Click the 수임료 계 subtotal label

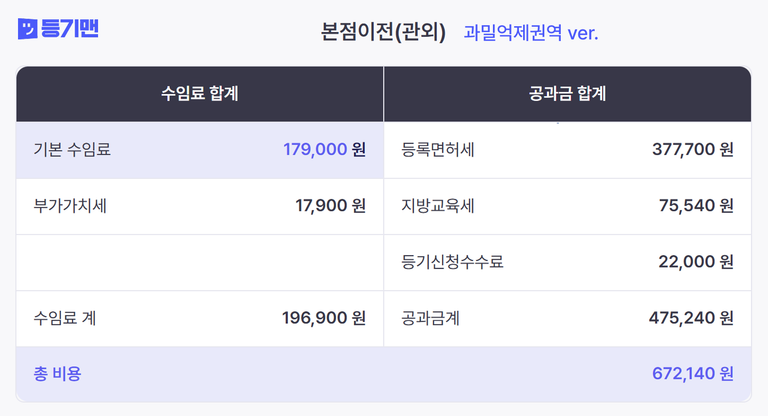[x=65, y=318]
